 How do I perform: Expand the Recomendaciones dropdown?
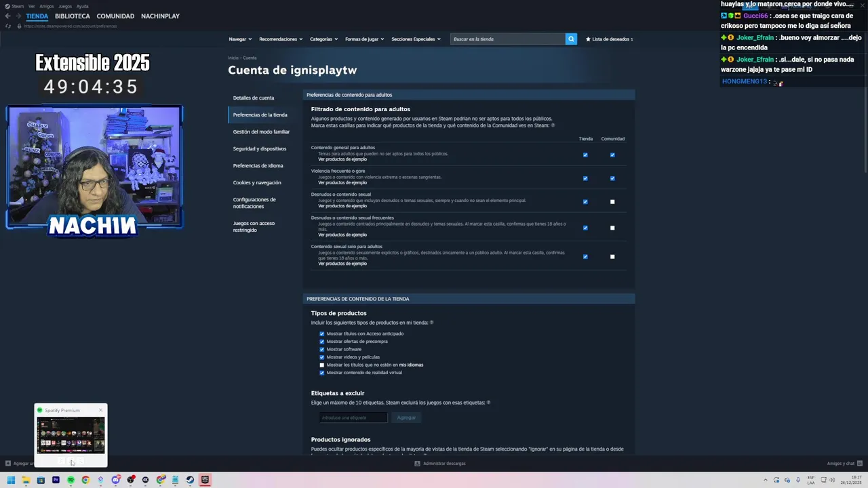tap(281, 39)
